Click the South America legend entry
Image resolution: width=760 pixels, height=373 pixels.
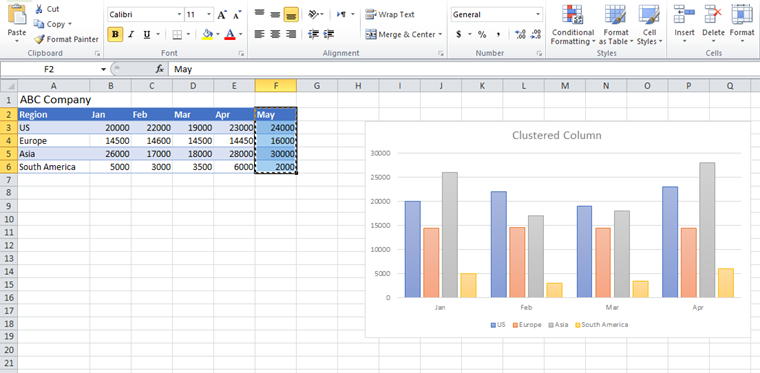[602, 325]
